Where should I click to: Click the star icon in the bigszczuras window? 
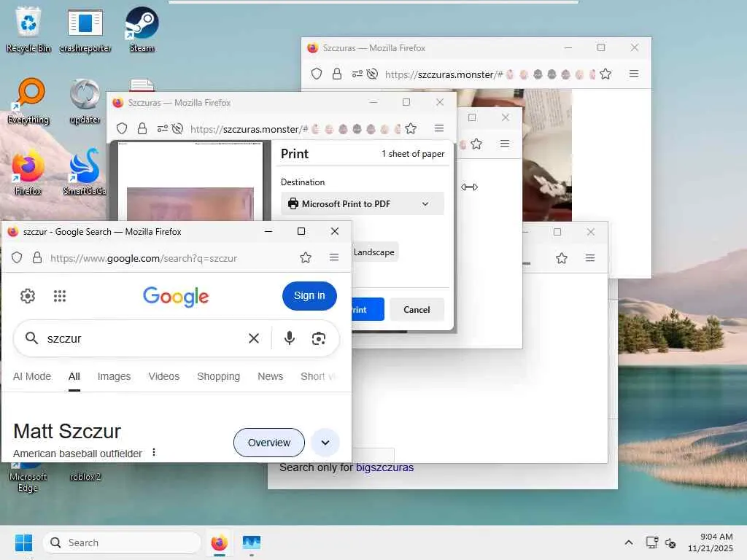[562, 258]
